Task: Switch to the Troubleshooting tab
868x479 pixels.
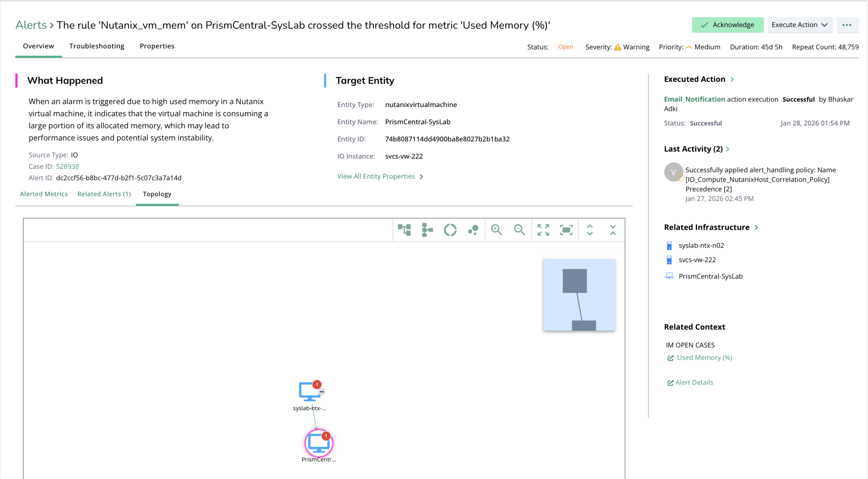Action: 97,46
